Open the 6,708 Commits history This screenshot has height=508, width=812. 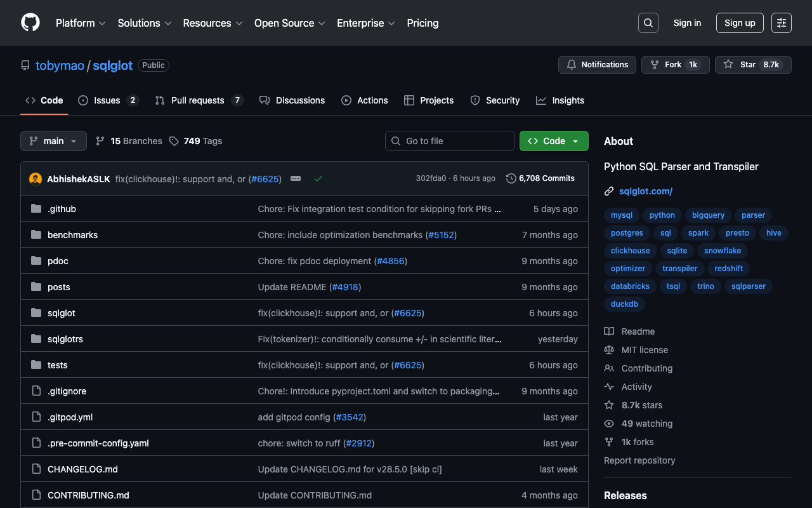(x=540, y=178)
